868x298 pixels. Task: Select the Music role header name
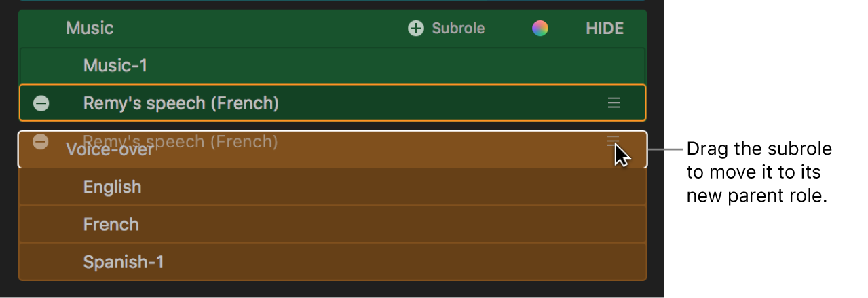90,29
